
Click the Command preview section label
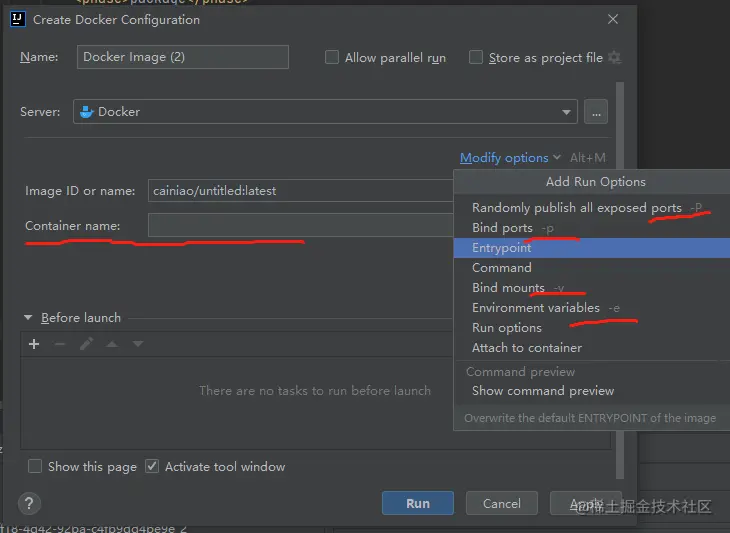click(x=520, y=371)
